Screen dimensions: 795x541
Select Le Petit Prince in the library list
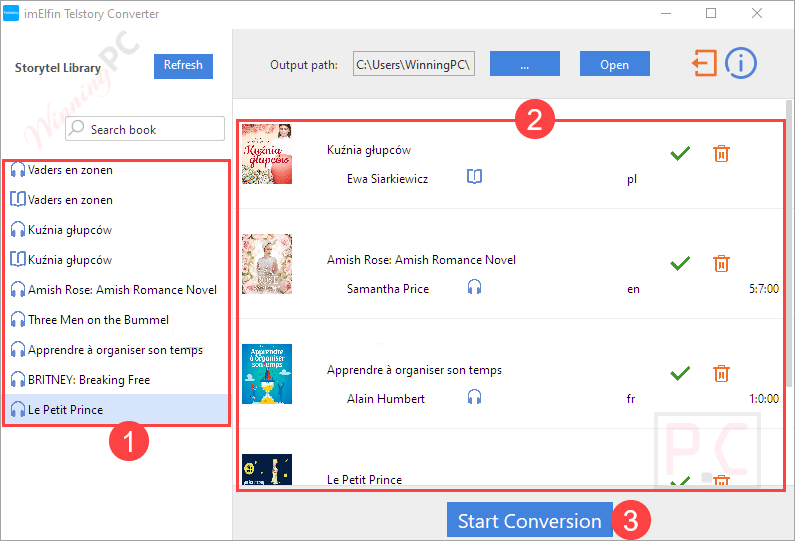117,409
